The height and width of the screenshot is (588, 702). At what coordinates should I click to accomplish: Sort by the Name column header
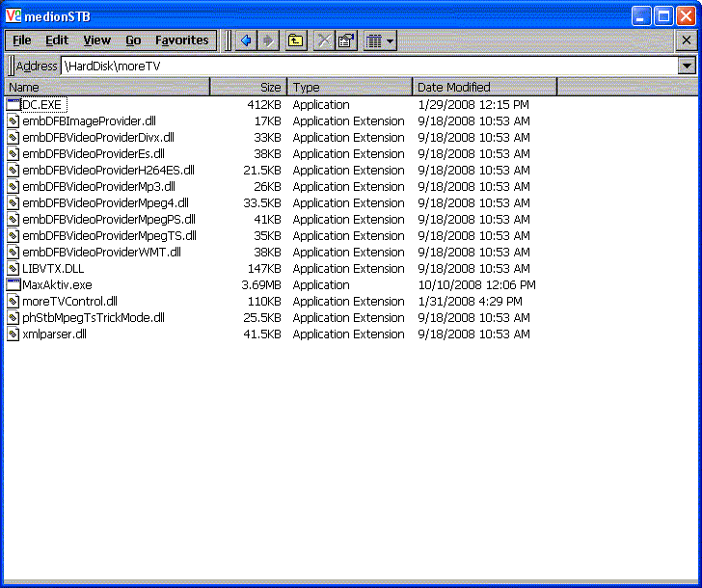click(107, 87)
